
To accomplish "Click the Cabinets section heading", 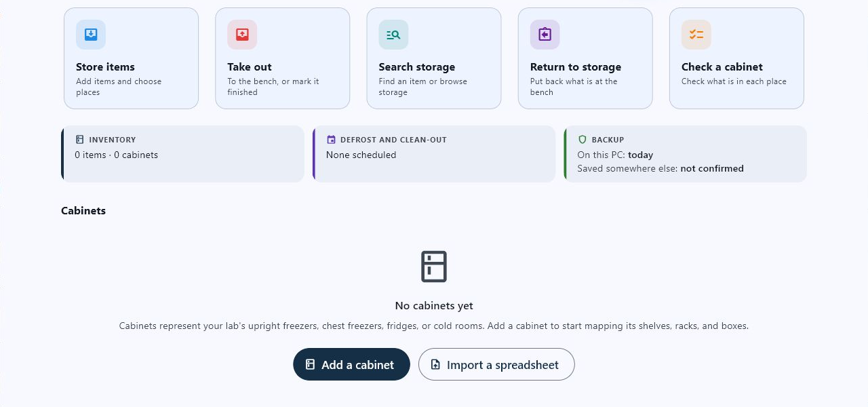I will click(x=83, y=210).
